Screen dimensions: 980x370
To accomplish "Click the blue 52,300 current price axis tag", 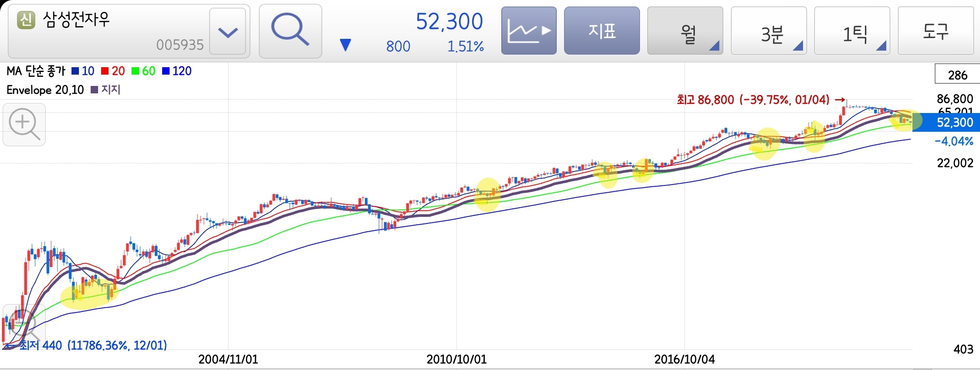I will (x=946, y=122).
